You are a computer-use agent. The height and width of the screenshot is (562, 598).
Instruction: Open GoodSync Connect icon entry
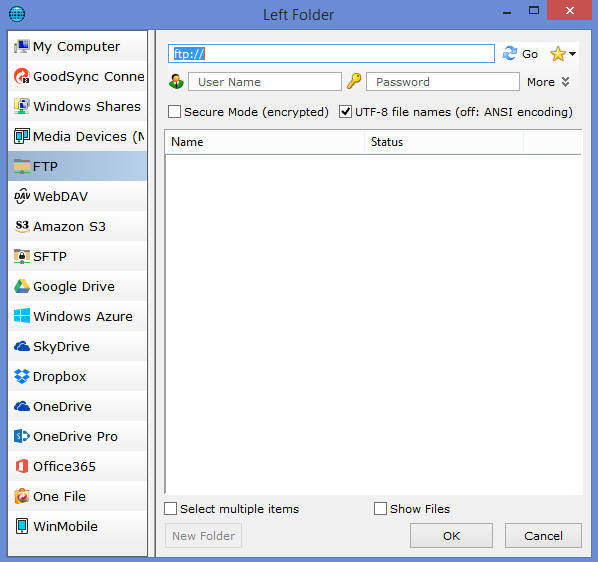click(22, 76)
